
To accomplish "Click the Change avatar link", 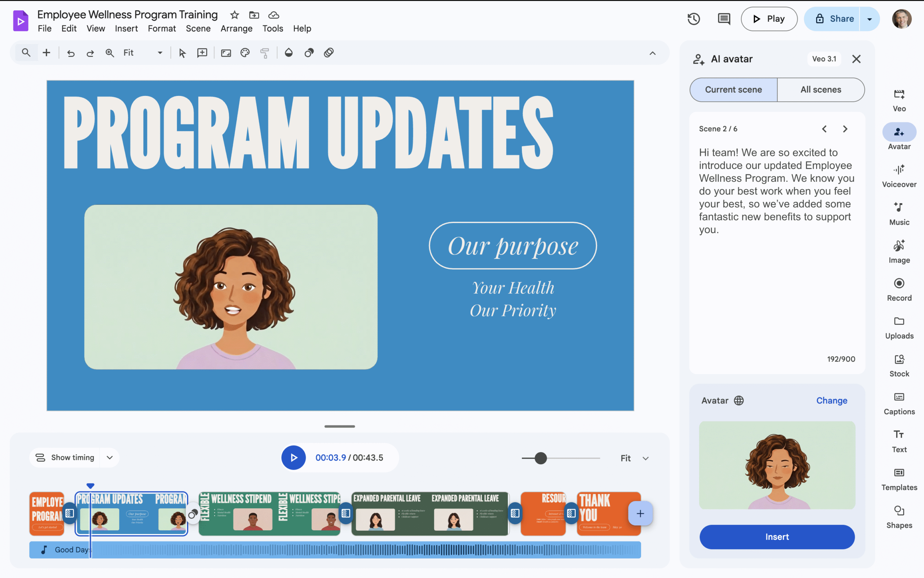I will pos(832,400).
